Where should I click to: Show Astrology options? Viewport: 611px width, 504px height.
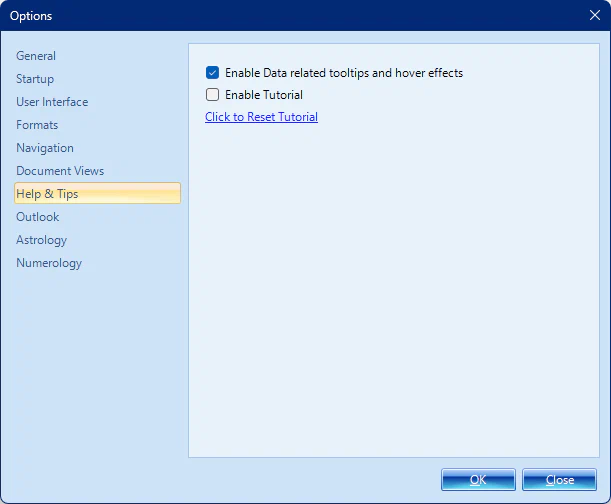[41, 240]
